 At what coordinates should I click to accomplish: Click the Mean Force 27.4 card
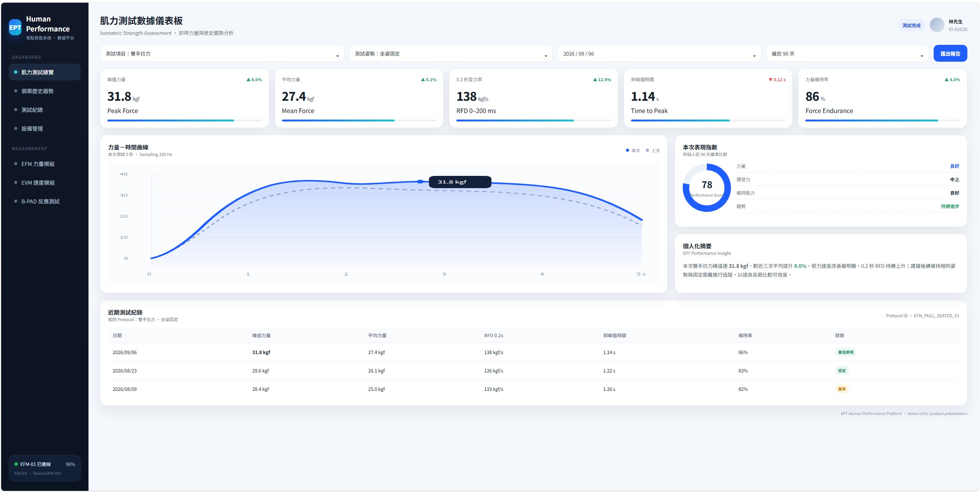click(359, 98)
